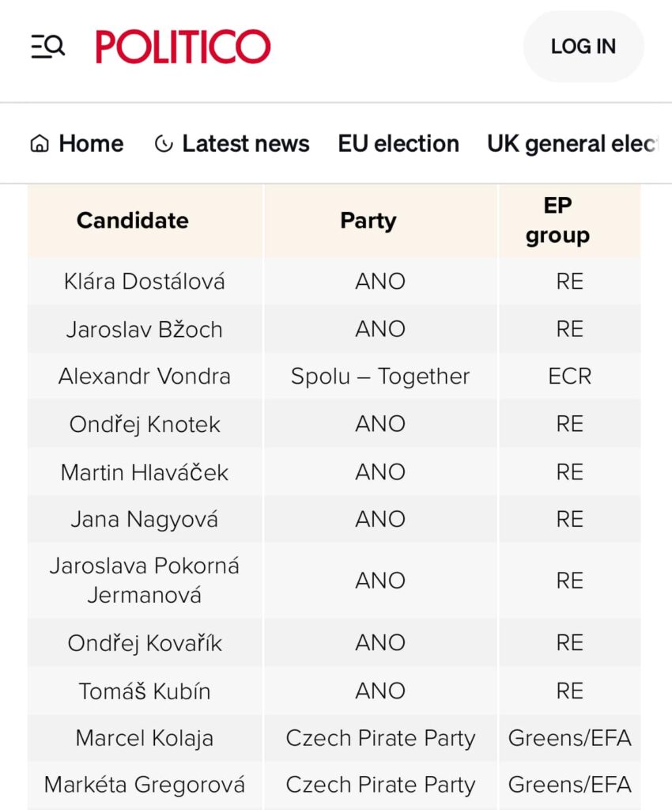The width and height of the screenshot is (672, 810).
Task: Click the Home house icon
Action: (x=40, y=144)
